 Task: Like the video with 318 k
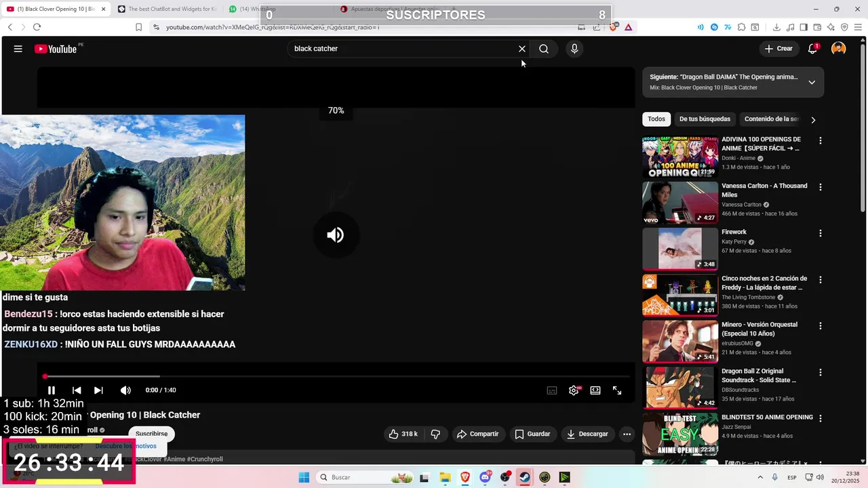tap(403, 434)
